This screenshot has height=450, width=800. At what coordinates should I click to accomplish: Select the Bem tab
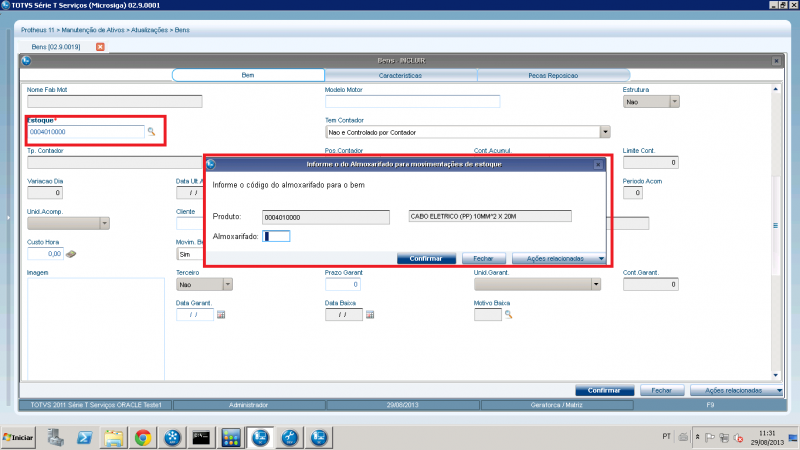(248, 75)
